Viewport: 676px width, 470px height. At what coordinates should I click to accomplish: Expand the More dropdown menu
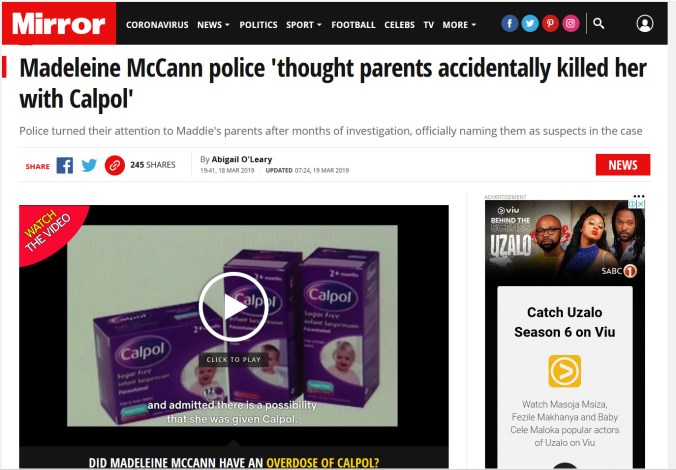coord(459,25)
